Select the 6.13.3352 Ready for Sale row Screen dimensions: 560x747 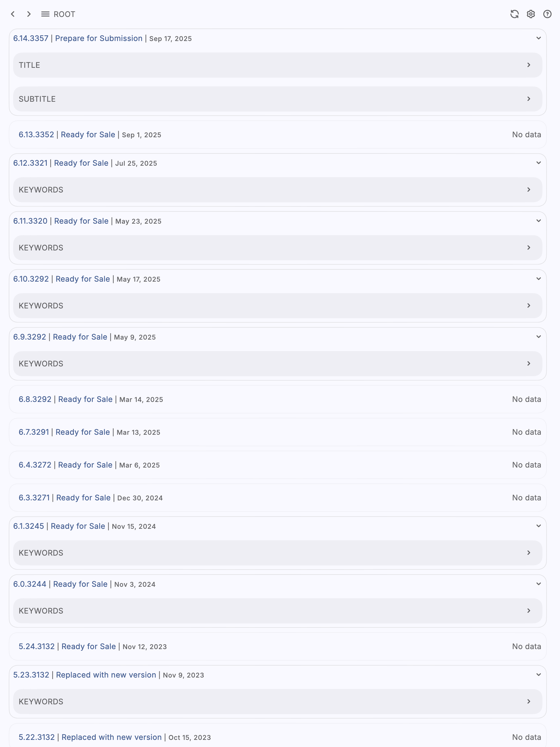click(x=278, y=135)
